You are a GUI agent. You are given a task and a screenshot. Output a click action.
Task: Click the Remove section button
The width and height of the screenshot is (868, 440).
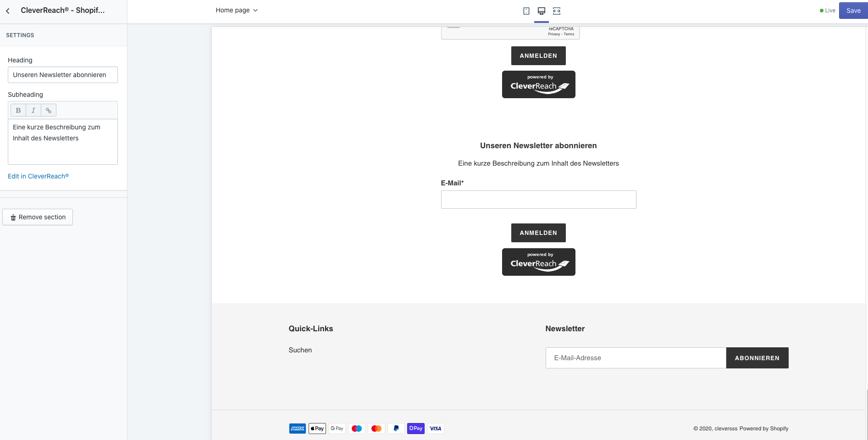38,217
